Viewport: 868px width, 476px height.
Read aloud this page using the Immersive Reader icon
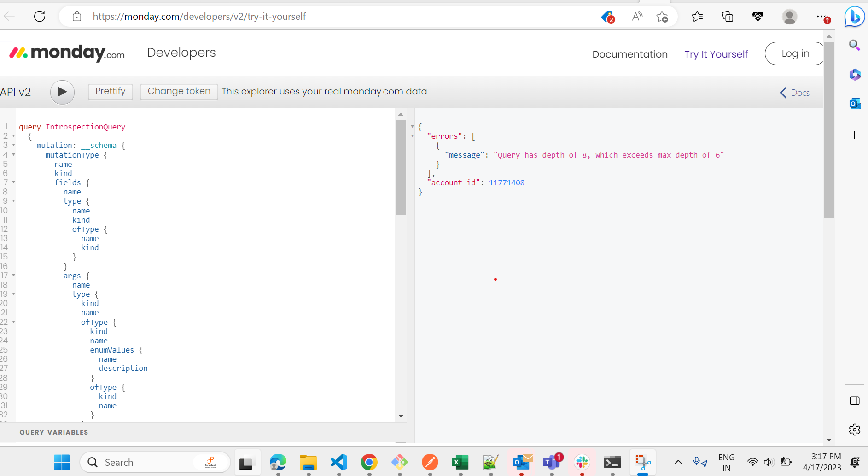point(637,17)
